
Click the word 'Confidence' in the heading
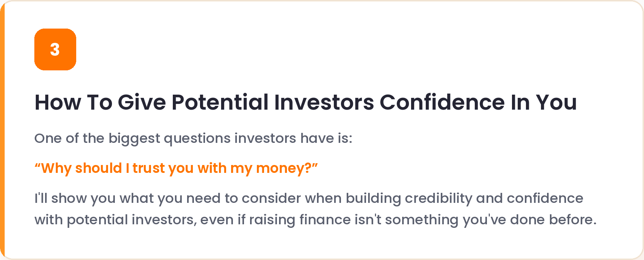442,102
